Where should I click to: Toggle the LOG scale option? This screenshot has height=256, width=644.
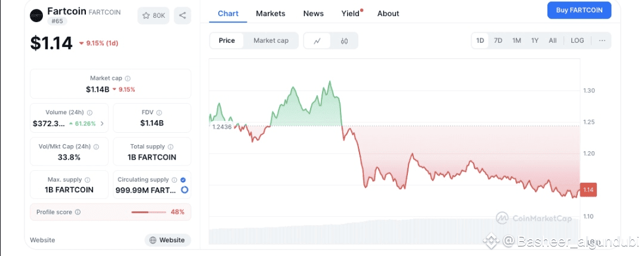pyautogui.click(x=577, y=40)
